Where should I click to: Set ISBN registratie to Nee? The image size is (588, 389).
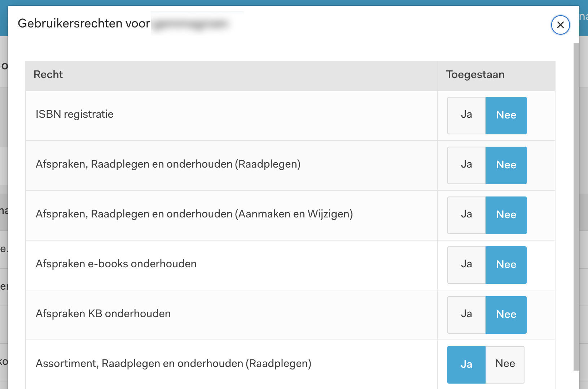click(x=506, y=115)
